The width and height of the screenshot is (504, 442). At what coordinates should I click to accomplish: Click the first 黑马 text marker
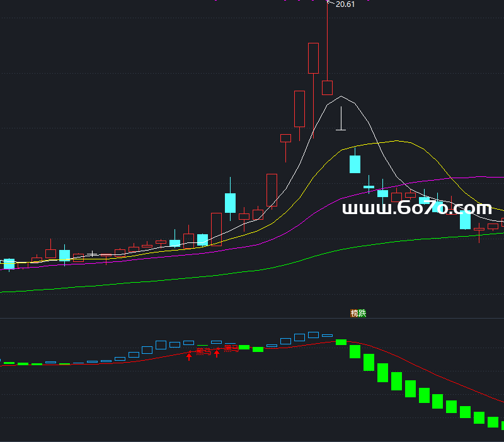[x=203, y=351]
